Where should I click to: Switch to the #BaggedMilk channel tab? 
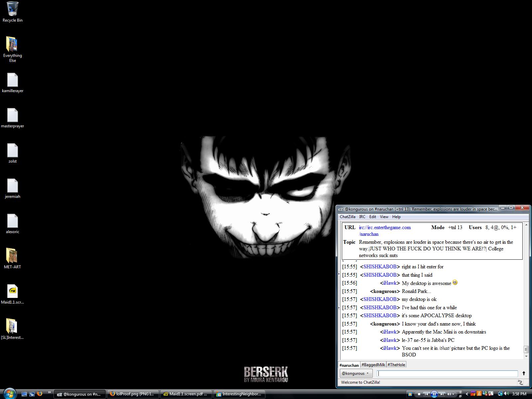click(x=373, y=365)
